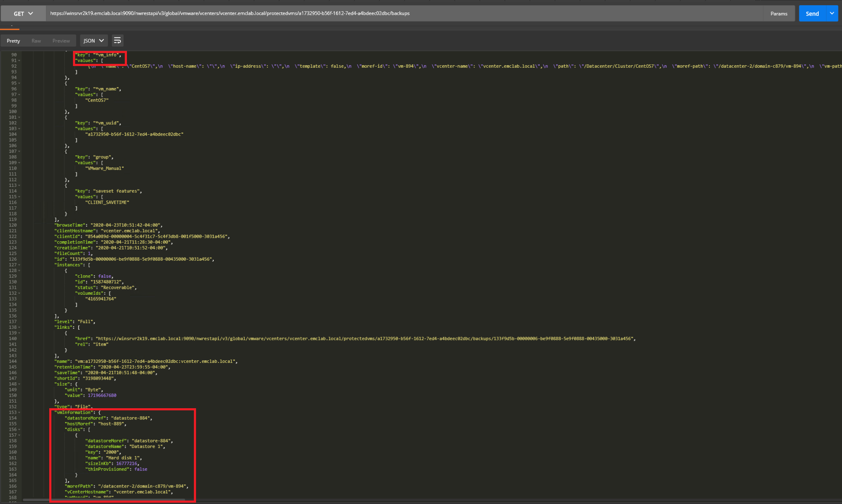The image size is (842, 504).
Task: Fold the links array at line 138
Action: click(x=19, y=328)
